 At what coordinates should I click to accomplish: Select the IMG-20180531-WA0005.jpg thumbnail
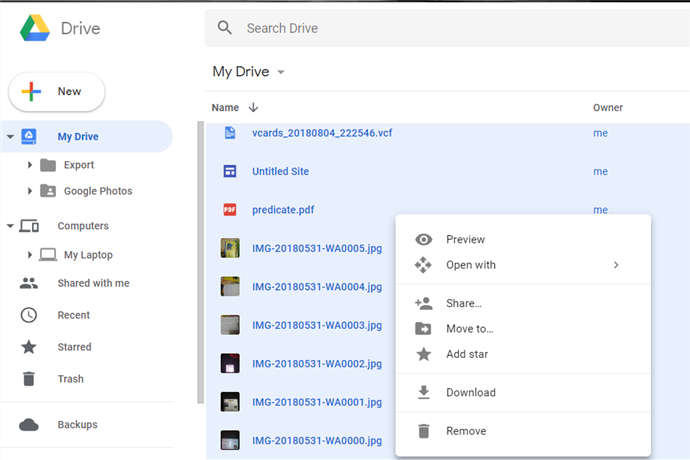229,249
